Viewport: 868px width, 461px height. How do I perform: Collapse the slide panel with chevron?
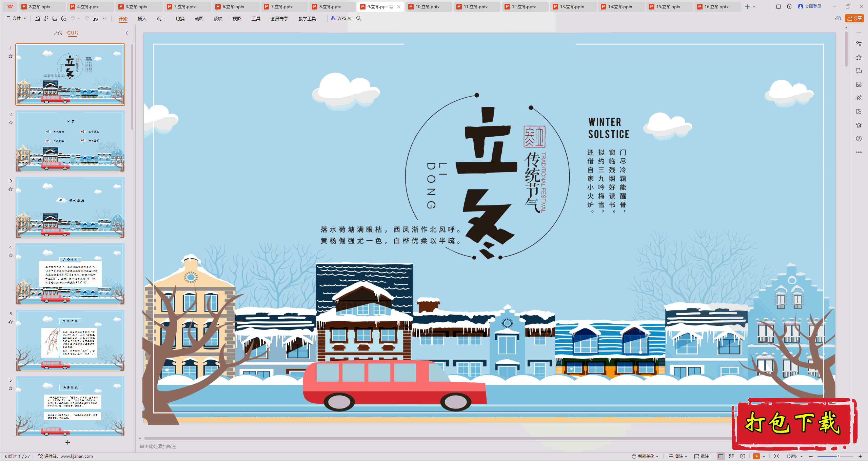point(127,33)
